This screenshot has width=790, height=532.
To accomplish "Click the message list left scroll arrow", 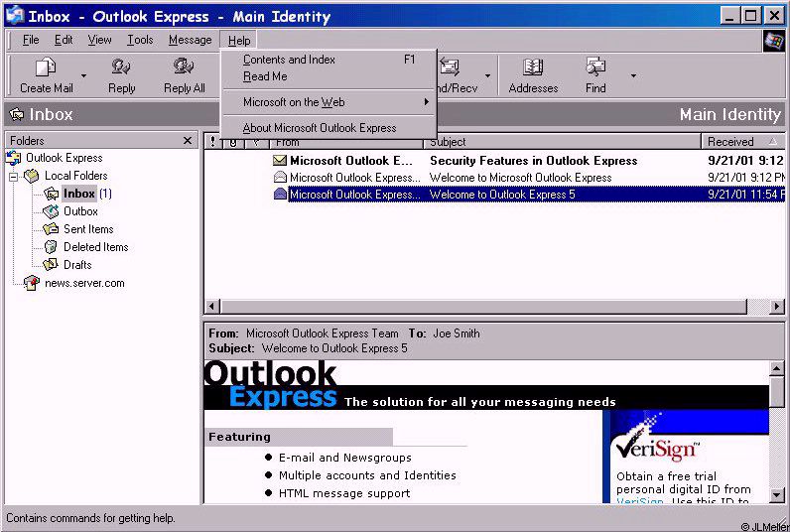I will [x=212, y=306].
